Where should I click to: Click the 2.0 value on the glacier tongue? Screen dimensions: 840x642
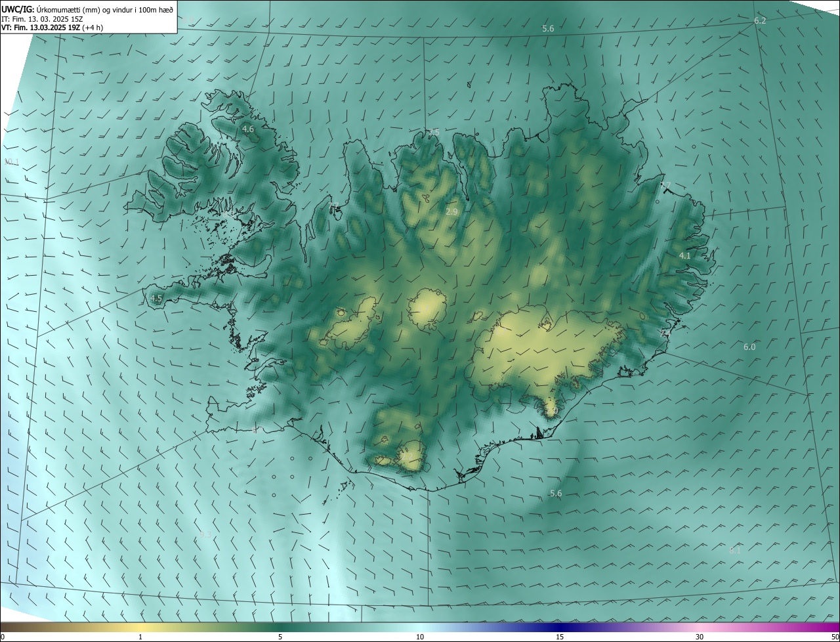tap(551, 411)
